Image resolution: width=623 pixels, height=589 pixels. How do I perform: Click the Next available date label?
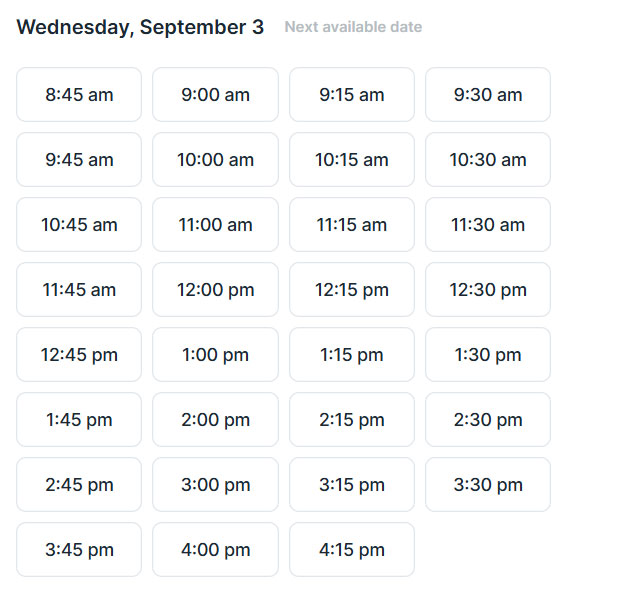pyautogui.click(x=353, y=27)
